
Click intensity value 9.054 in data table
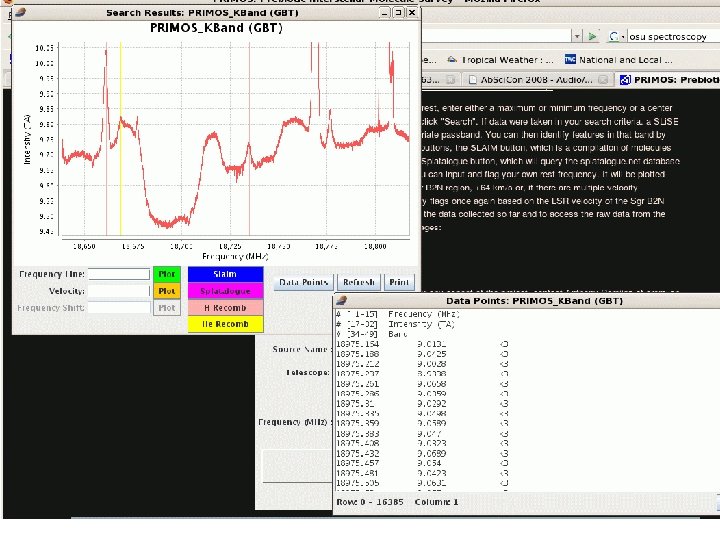pyautogui.click(x=429, y=463)
